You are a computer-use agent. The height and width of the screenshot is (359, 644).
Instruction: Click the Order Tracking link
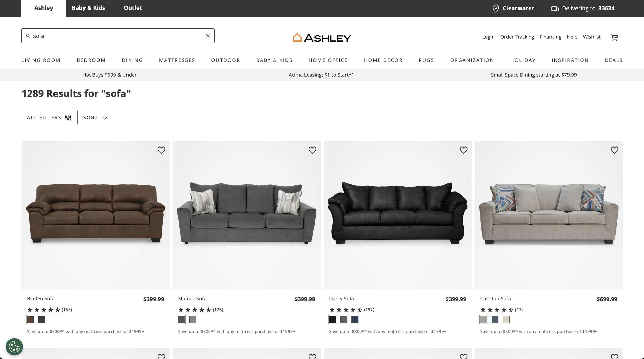pos(517,37)
